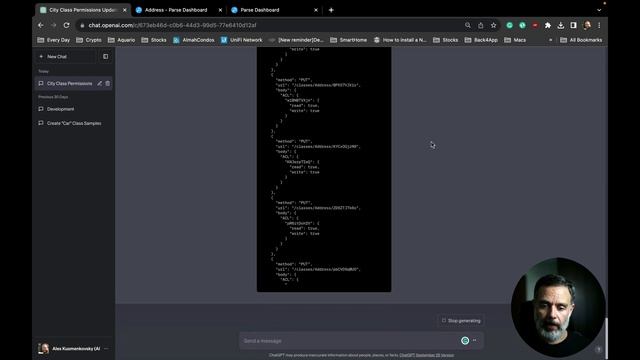
Task: Open the Macs bookmarks folder
Action: click(515, 40)
